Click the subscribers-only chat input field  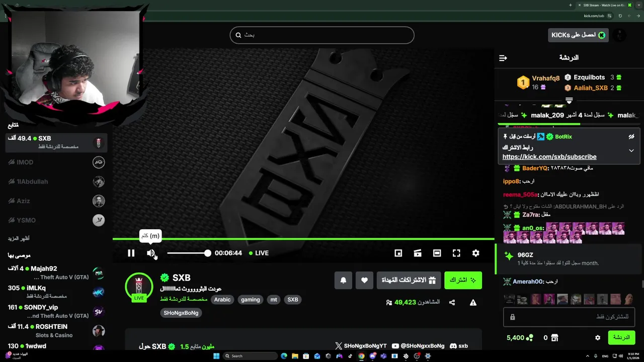coord(569,317)
